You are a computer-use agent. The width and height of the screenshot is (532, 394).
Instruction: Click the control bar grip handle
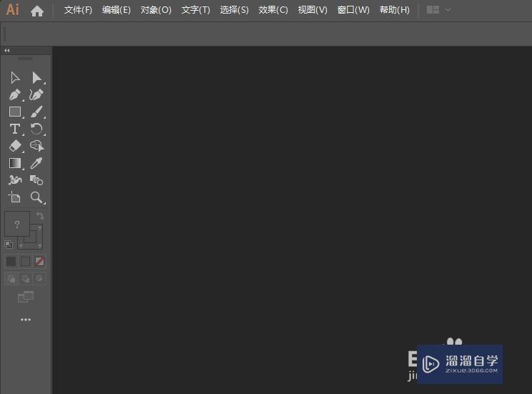[4, 34]
